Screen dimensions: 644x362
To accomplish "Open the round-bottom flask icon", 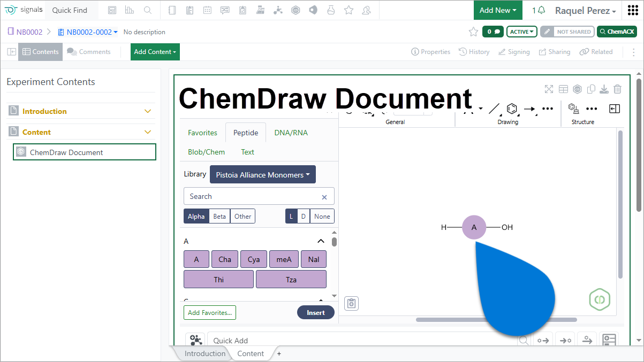I will point(331,10).
